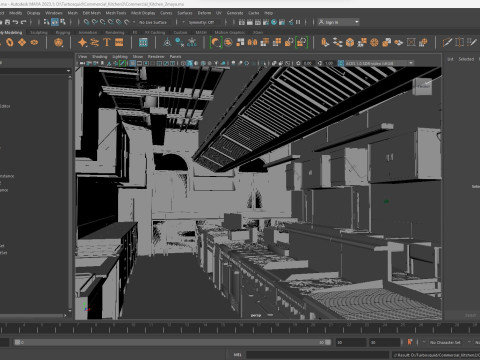Click the SVG shelf icon

[x=119, y=42]
